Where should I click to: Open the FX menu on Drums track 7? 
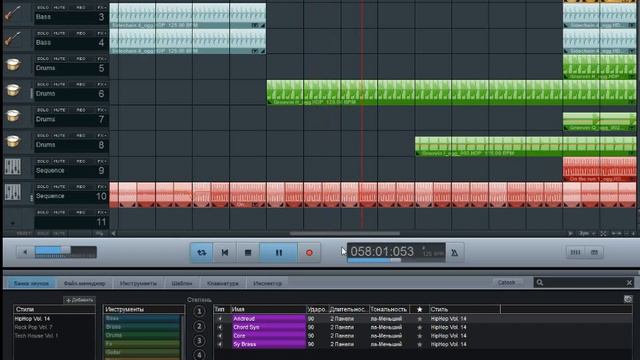[x=102, y=110]
